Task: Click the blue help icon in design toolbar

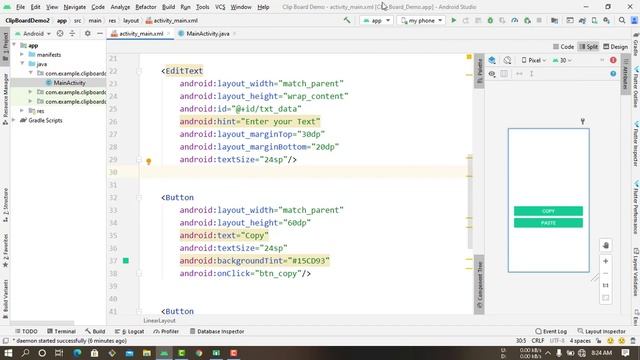Action: tap(613, 73)
